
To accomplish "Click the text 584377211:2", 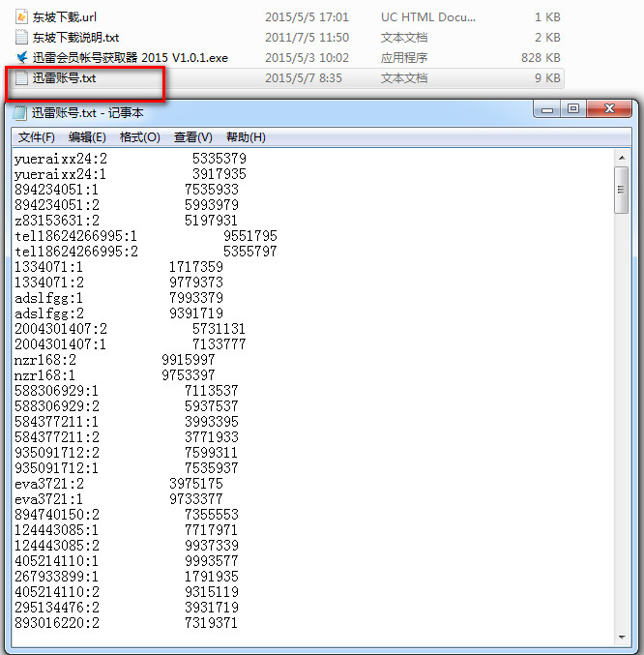I will coord(57,437).
